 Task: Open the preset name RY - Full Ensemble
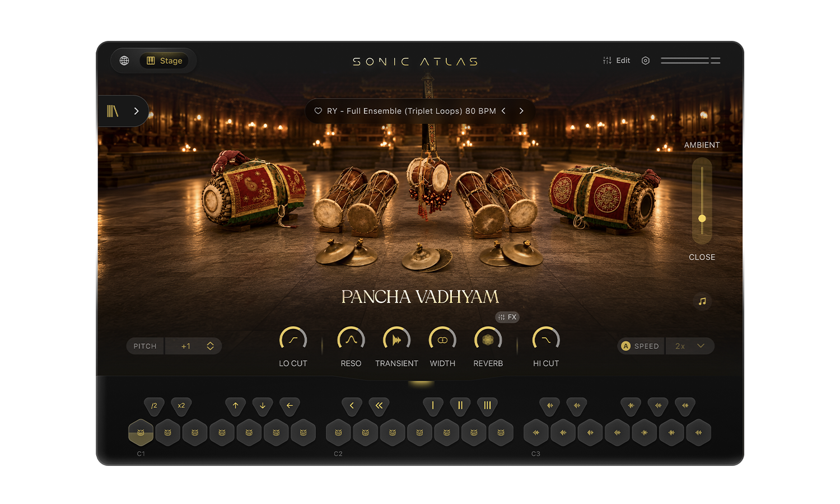pos(412,111)
